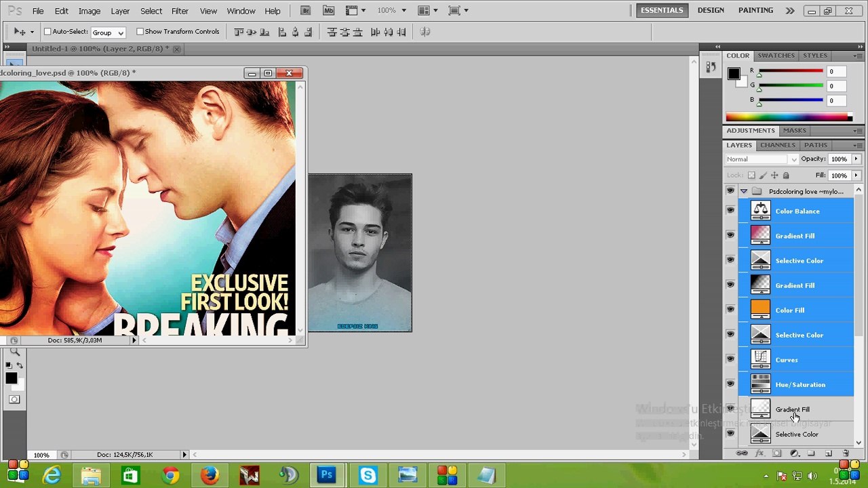Switch to the Essentials workspace

(662, 11)
